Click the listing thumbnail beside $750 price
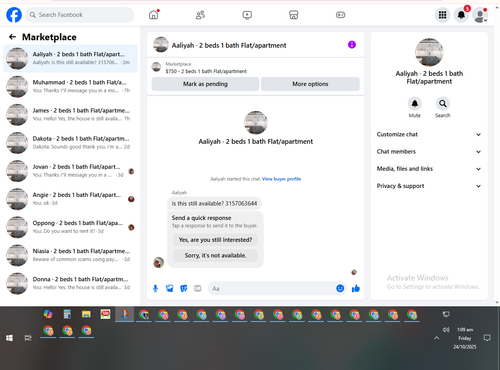 [156, 67]
